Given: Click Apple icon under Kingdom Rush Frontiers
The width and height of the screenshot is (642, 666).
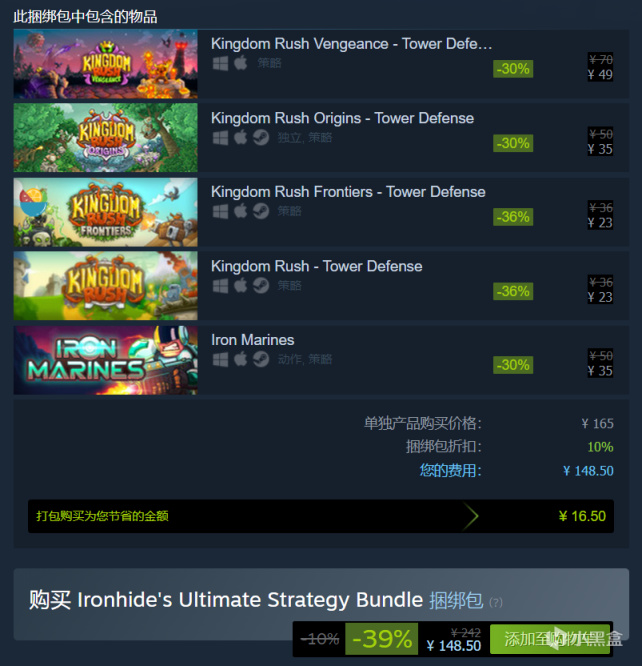Looking at the screenshot, I should (240, 211).
